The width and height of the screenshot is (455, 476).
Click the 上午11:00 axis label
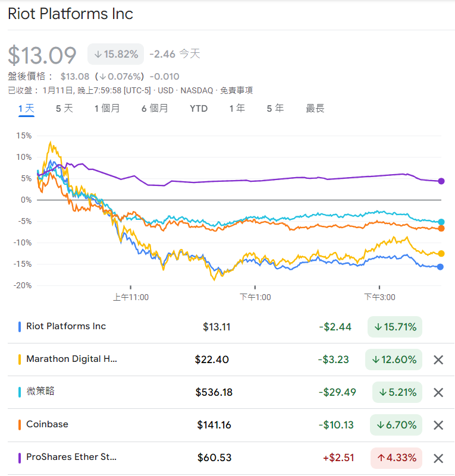click(131, 297)
